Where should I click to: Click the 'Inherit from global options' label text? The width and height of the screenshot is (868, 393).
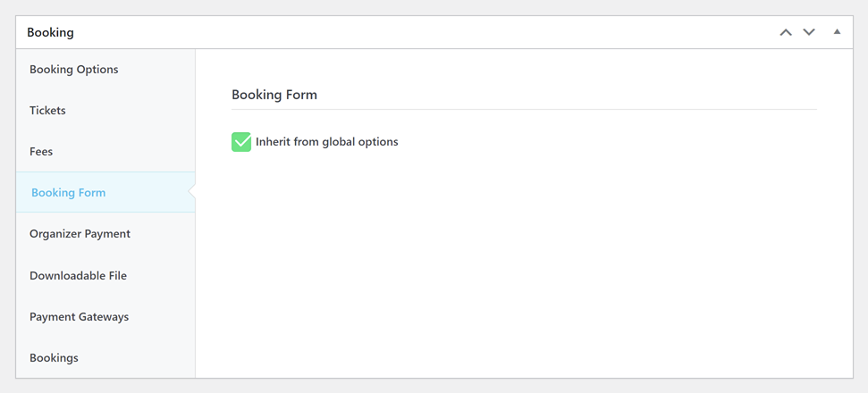[326, 142]
